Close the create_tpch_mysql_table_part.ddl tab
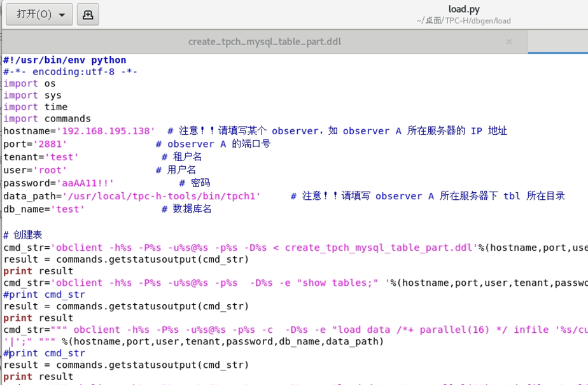 pos(509,41)
